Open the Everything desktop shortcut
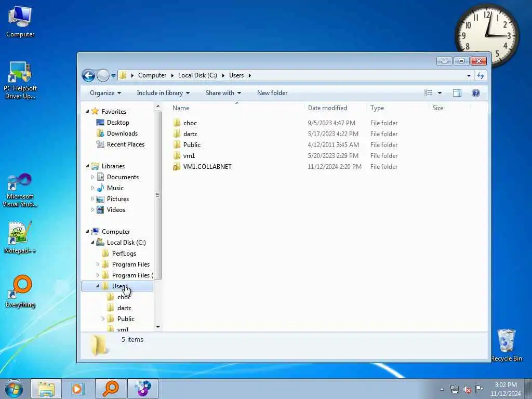 (x=20, y=291)
